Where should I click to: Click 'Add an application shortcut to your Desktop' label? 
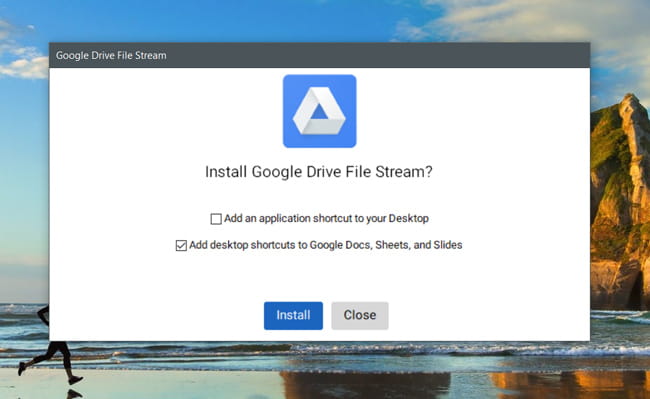coord(326,218)
